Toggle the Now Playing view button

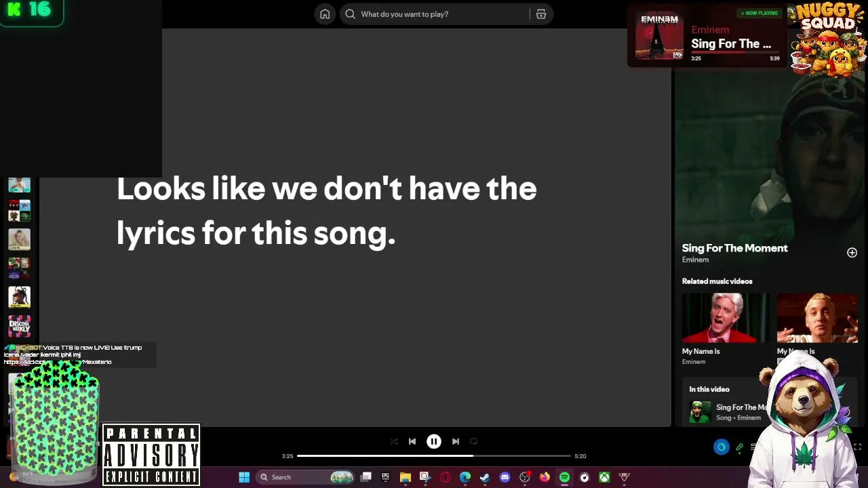click(721, 447)
